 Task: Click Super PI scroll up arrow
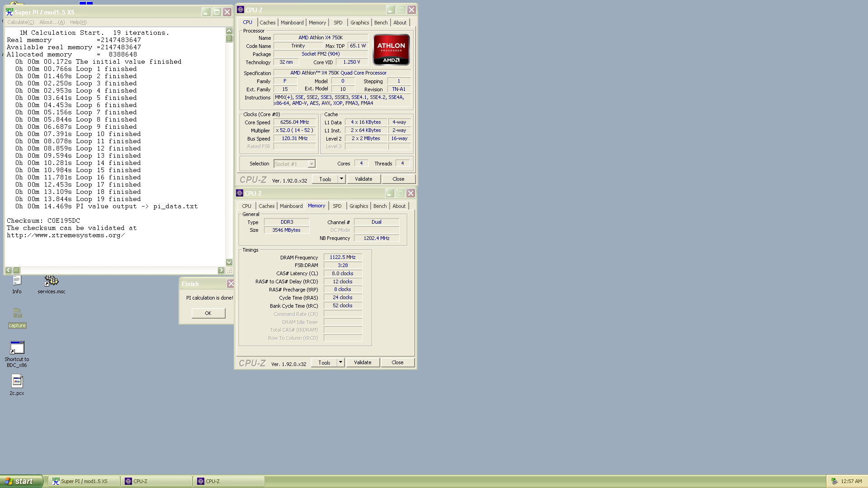[229, 31]
